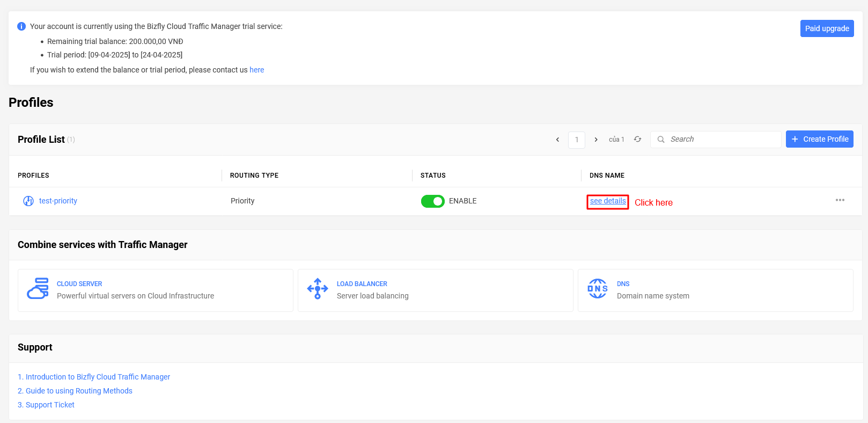The height and width of the screenshot is (423, 868).
Task: Click the magnifier icon in search box
Action: point(661,139)
